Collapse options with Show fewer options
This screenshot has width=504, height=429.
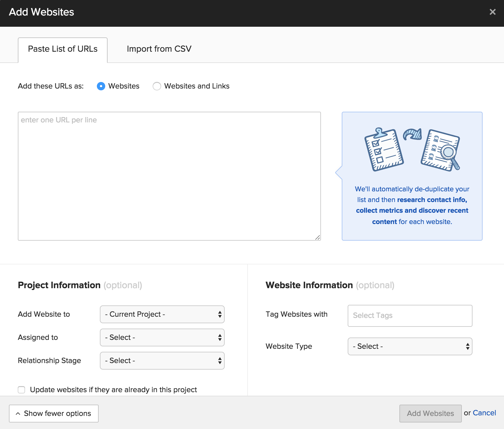(54, 414)
